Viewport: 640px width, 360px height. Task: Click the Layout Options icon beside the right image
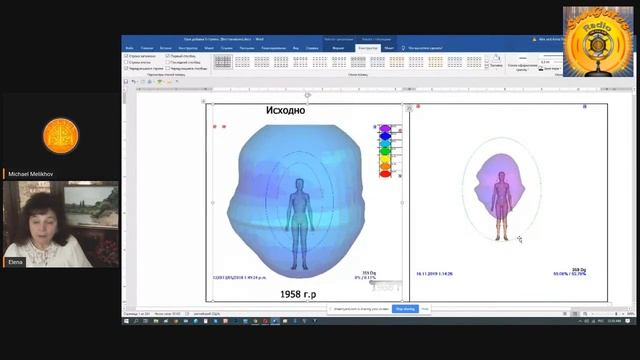[409, 108]
